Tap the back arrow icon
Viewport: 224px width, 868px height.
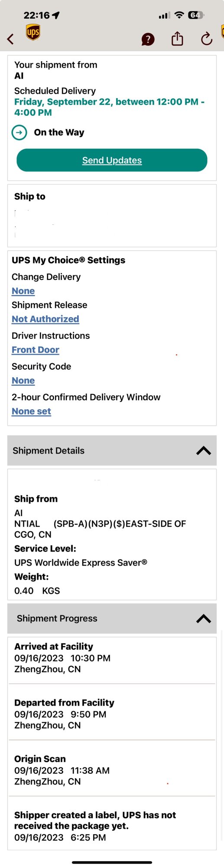(10, 39)
